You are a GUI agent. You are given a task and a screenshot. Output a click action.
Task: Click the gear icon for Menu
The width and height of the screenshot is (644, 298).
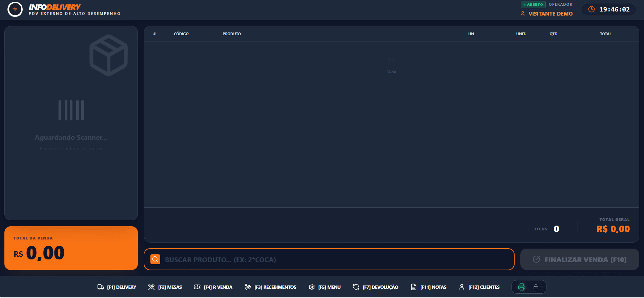[312, 287]
